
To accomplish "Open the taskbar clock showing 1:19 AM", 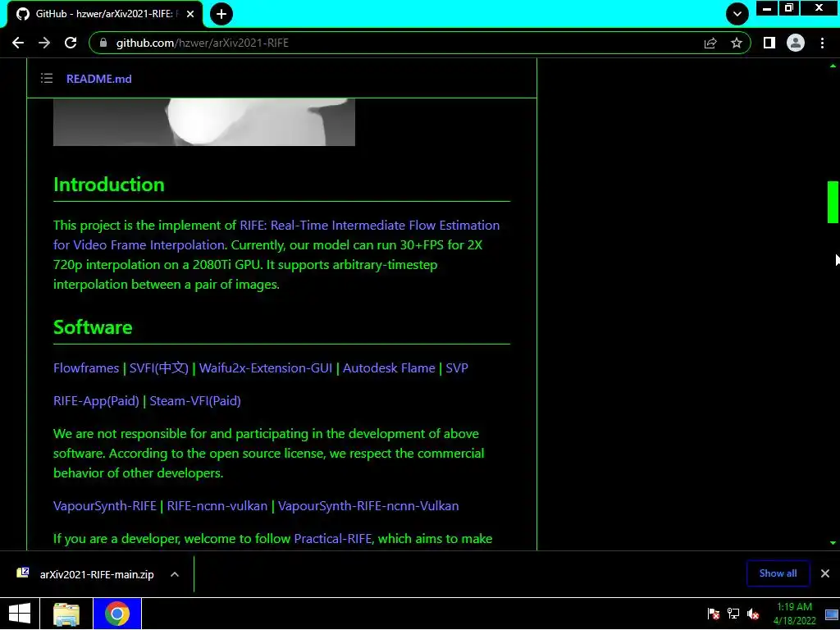I will point(794,614).
